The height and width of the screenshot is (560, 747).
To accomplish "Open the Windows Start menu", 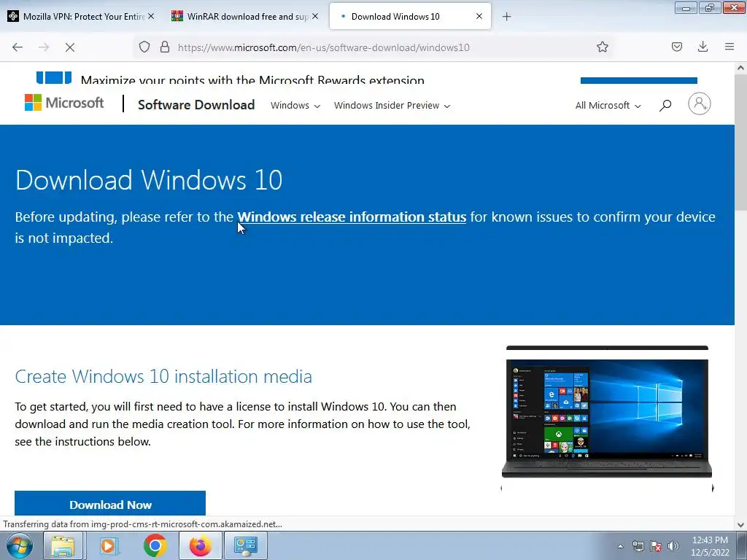I will click(20, 545).
